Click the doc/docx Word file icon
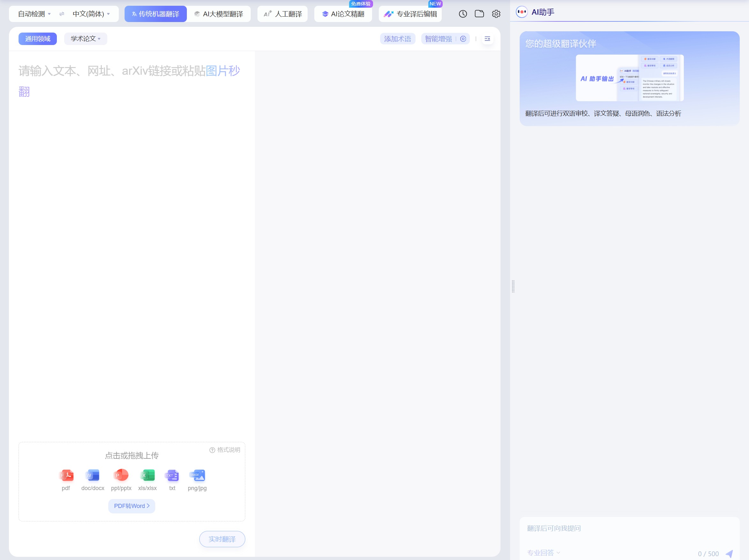This screenshot has height=560, width=749. (92, 475)
